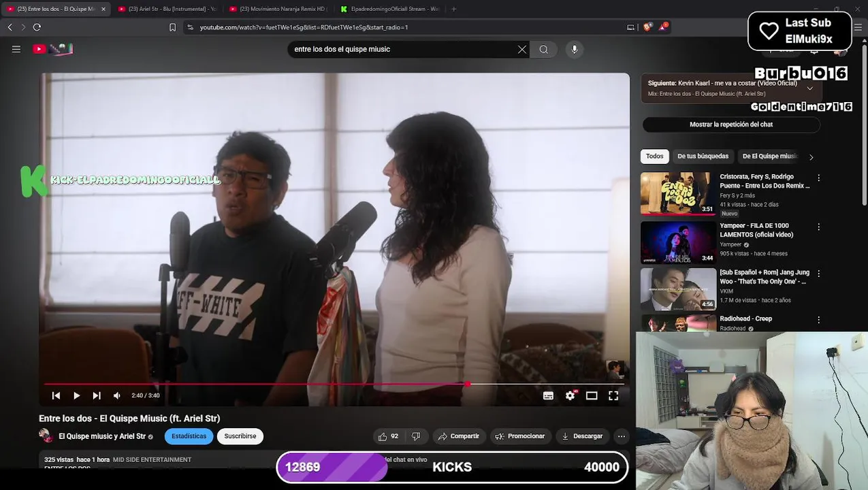Viewport: 868px width, 490px height.
Task: Open Brave Rewards triangle icon
Action: [x=663, y=27]
